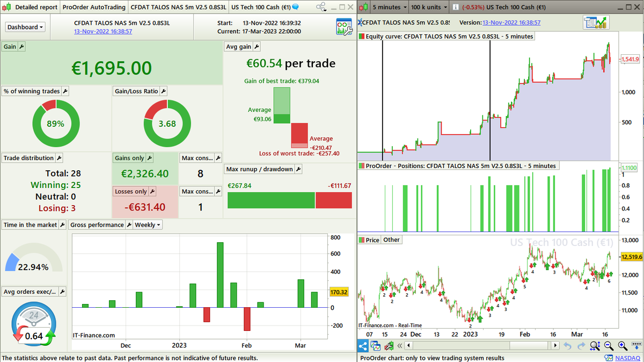The image size is (644, 362).
Task: Open the 5 minutes timeframe dropdown
Action: [x=389, y=8]
